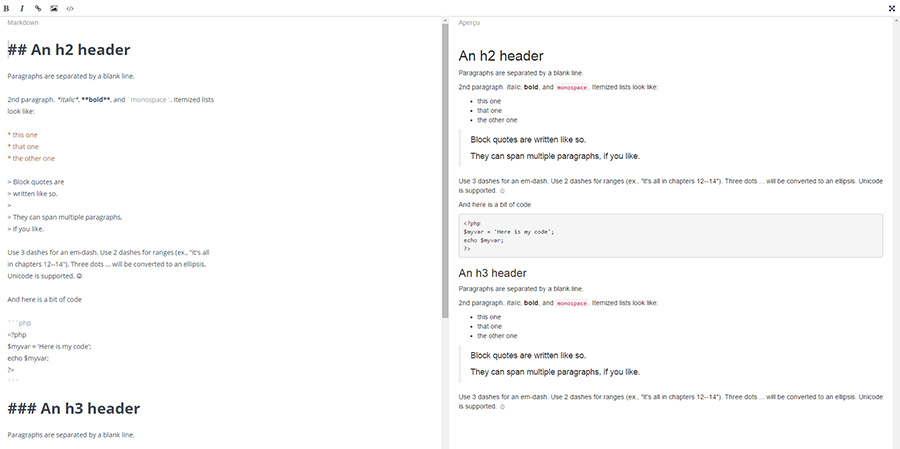Screen dimensions: 900x449
Task: Click the "```php" fence line in editor
Action: 19,323
